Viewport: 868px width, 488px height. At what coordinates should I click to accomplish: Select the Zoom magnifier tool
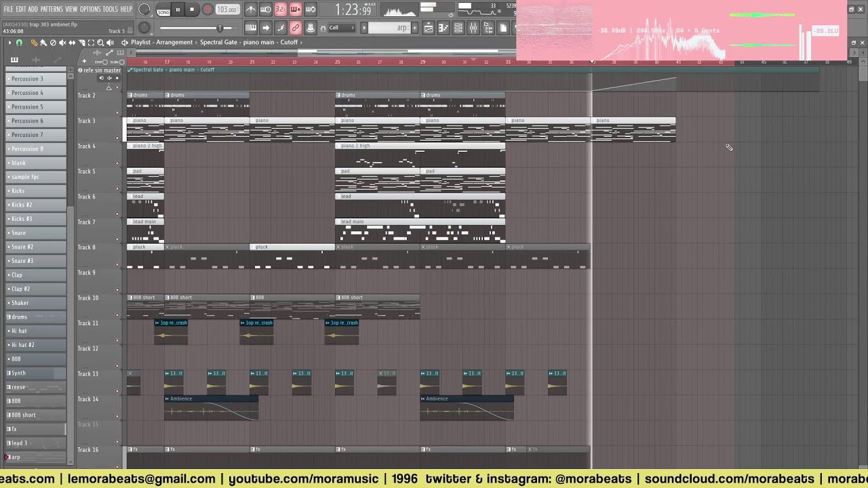click(x=100, y=43)
